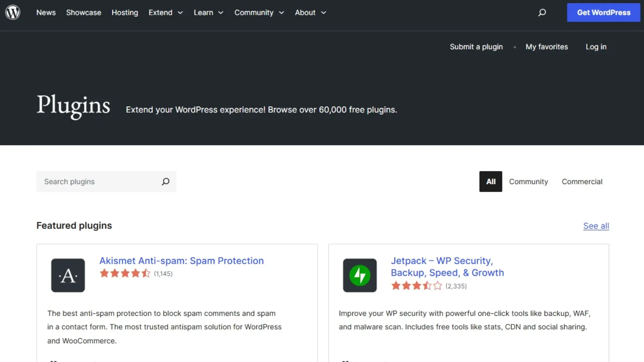Open the site search magnifier in header
The width and height of the screenshot is (644, 362).
542,12
